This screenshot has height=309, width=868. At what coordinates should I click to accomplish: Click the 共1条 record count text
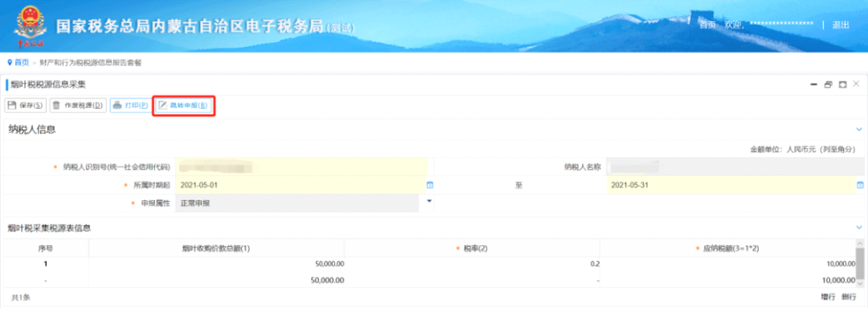coord(21,298)
